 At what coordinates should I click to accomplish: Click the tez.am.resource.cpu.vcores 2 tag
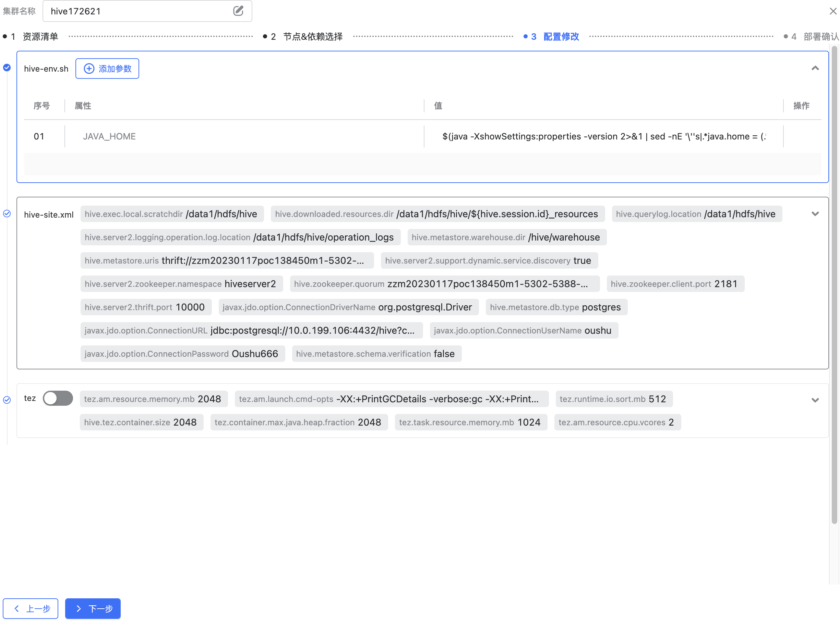(617, 423)
